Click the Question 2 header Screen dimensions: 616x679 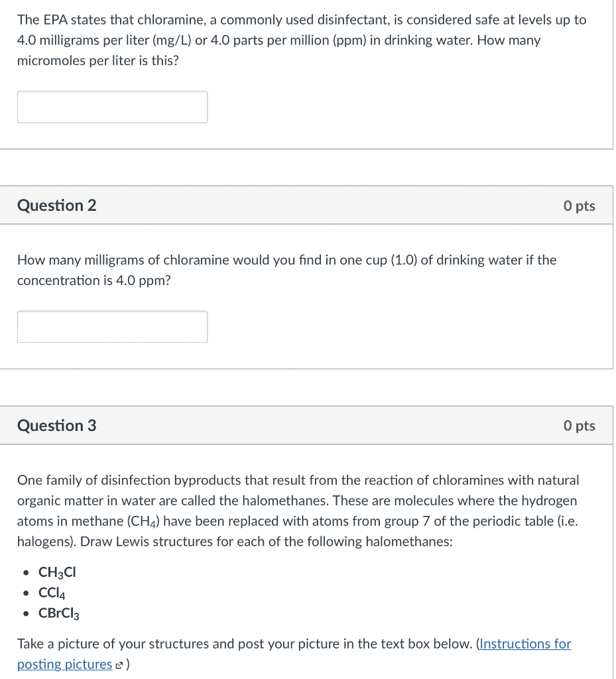[56, 205]
